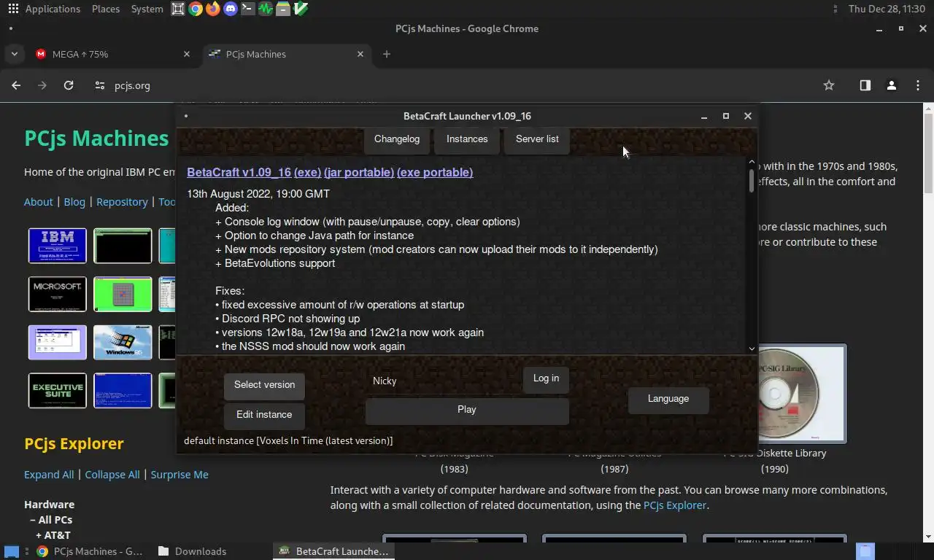The image size is (934, 560).
Task: Click the Collapse All link
Action: 112,475
